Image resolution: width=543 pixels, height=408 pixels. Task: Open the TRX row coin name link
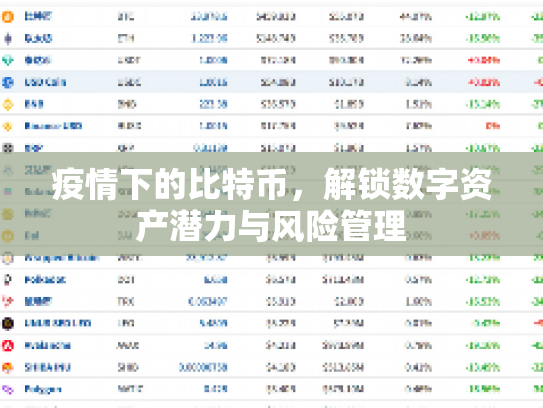pos(38,302)
